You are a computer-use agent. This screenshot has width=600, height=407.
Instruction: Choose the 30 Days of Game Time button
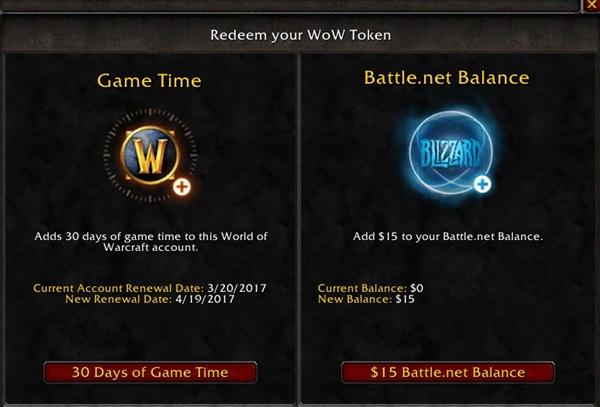pos(150,372)
